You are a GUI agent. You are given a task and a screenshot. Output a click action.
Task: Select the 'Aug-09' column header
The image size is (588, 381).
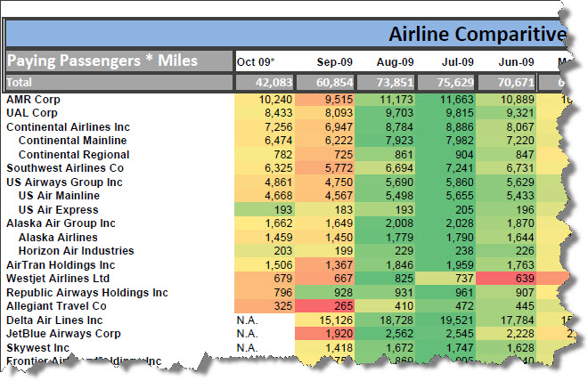tap(395, 62)
